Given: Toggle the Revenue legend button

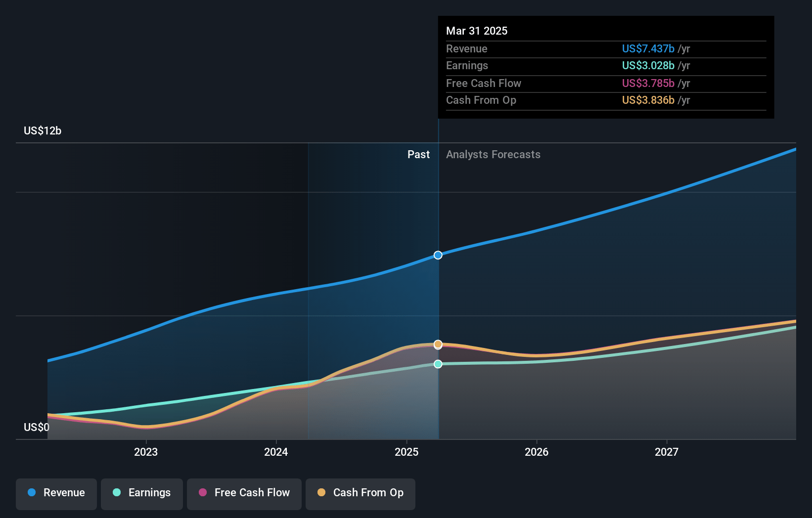Looking at the screenshot, I should [x=56, y=494].
